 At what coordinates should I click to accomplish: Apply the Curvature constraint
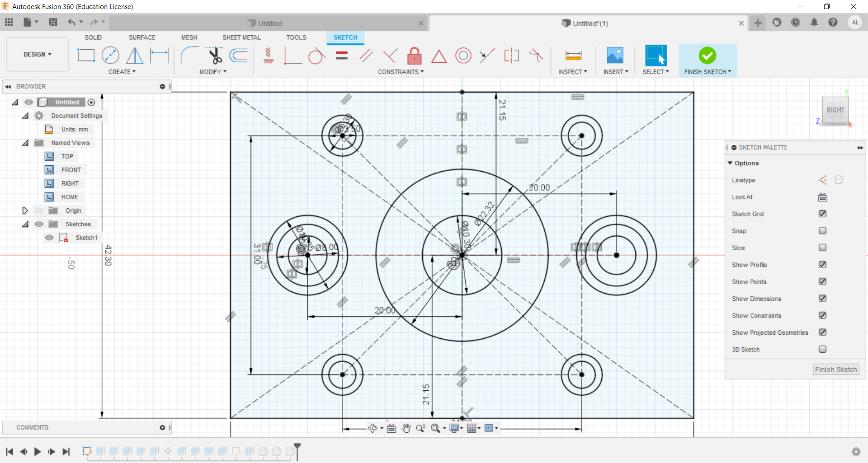[x=536, y=56]
